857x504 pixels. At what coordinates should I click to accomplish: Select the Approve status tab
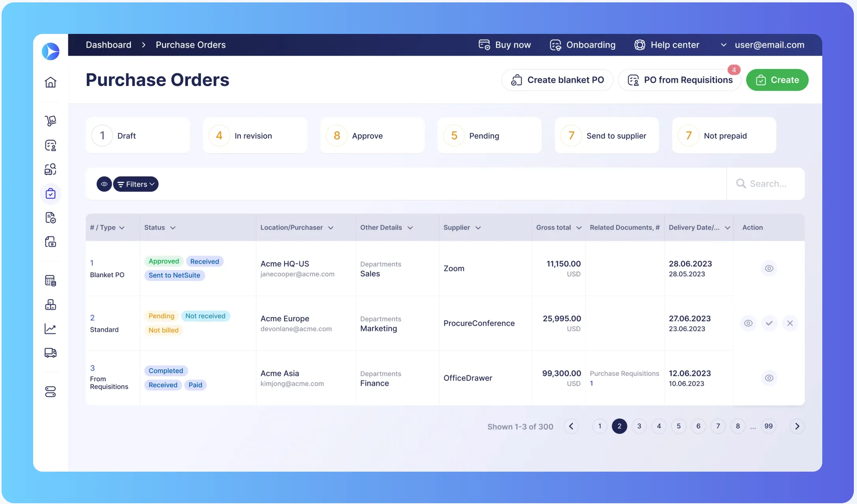pos(372,136)
